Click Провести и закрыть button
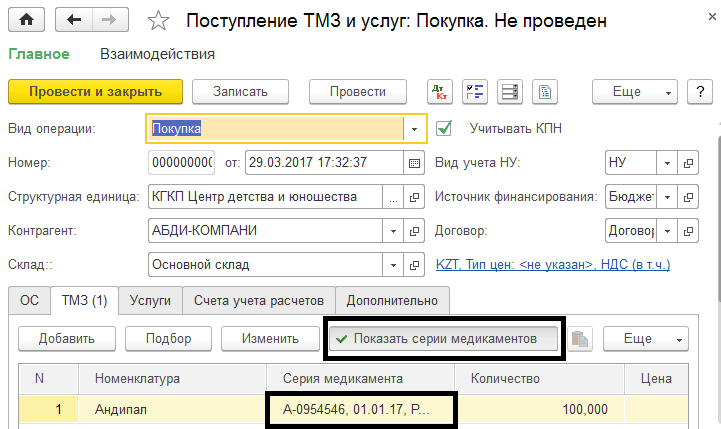 (x=95, y=92)
